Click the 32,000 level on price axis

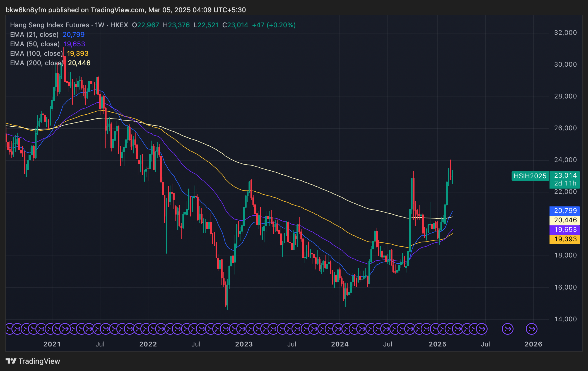pyautogui.click(x=565, y=33)
